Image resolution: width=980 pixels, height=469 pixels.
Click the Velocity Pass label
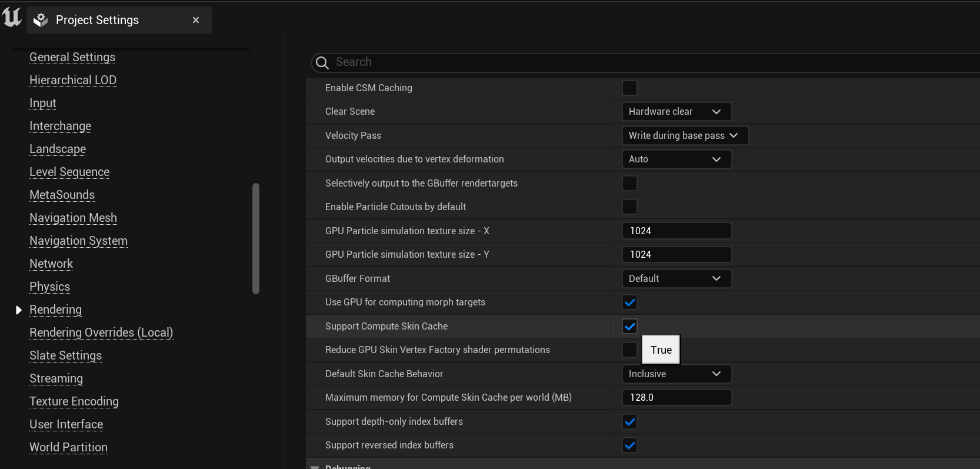pos(353,135)
